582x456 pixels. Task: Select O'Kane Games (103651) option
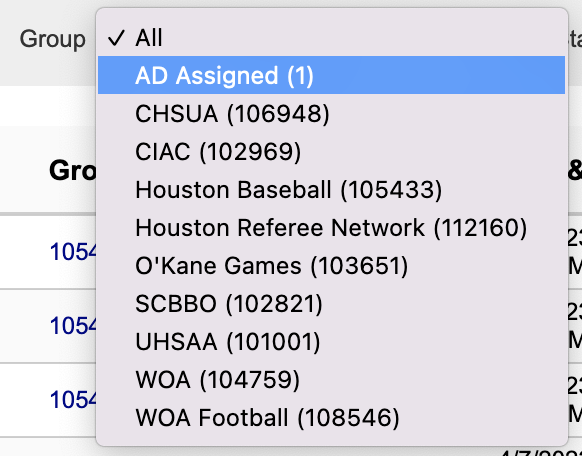point(331,266)
